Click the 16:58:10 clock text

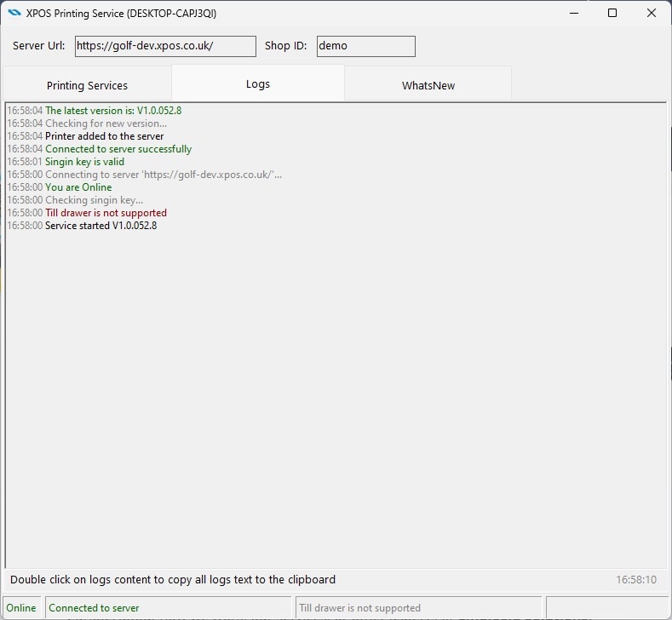click(x=636, y=580)
